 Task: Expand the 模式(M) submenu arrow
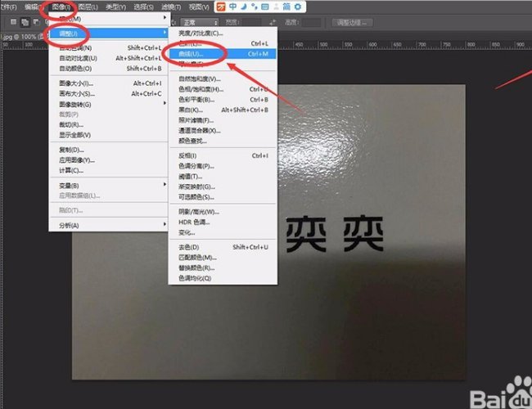tap(165, 17)
